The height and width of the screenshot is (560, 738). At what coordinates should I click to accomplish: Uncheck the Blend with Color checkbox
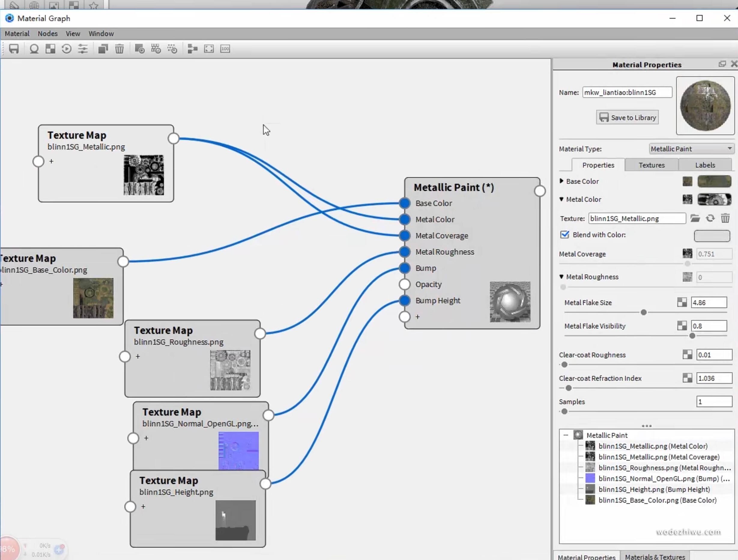point(564,235)
